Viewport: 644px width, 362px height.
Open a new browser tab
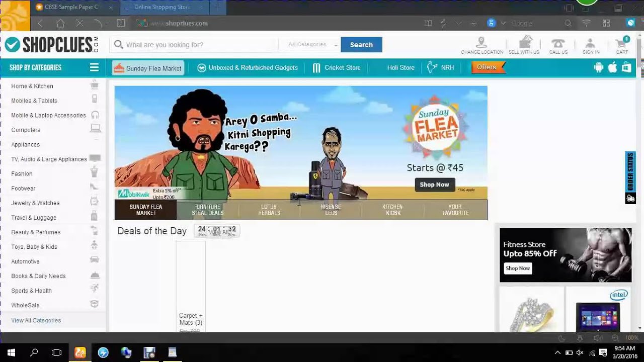click(217, 8)
